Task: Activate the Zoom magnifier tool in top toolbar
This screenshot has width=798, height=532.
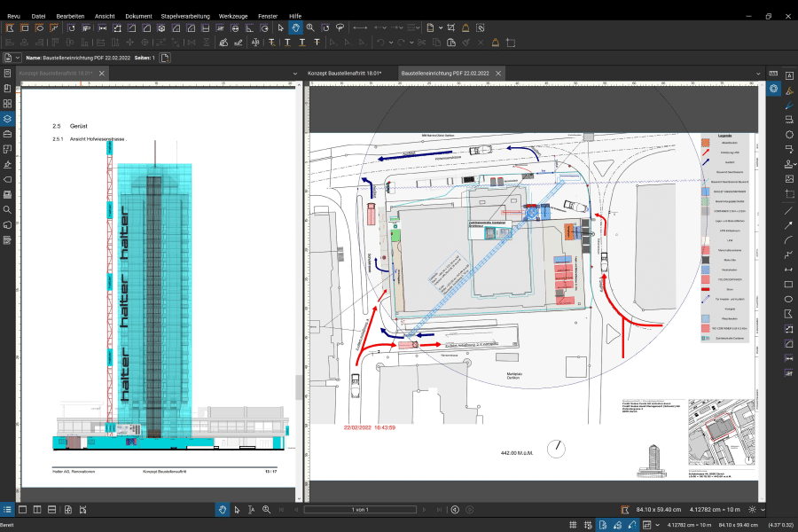Action: [x=310, y=28]
